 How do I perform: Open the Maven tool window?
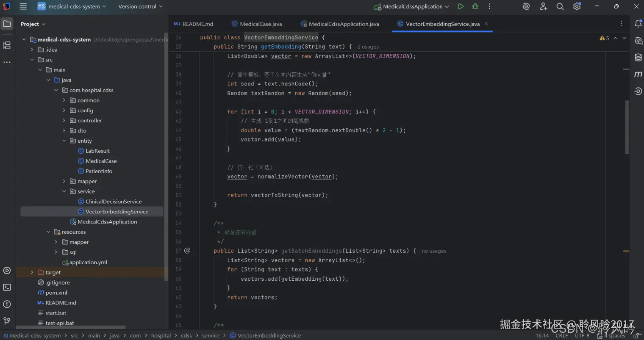tap(638, 75)
